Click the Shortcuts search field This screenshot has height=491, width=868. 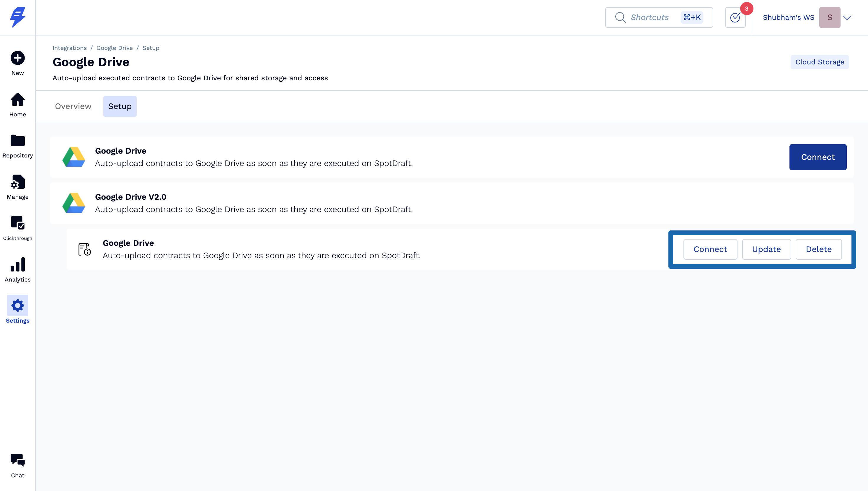point(649,17)
